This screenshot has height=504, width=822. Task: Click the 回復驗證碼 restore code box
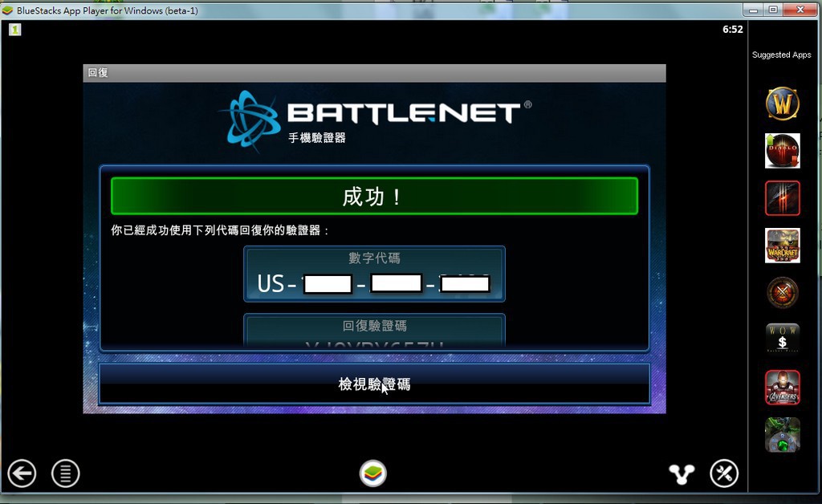click(374, 331)
